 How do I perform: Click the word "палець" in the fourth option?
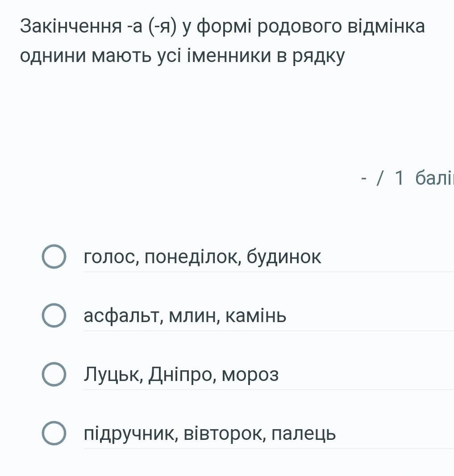304,434
